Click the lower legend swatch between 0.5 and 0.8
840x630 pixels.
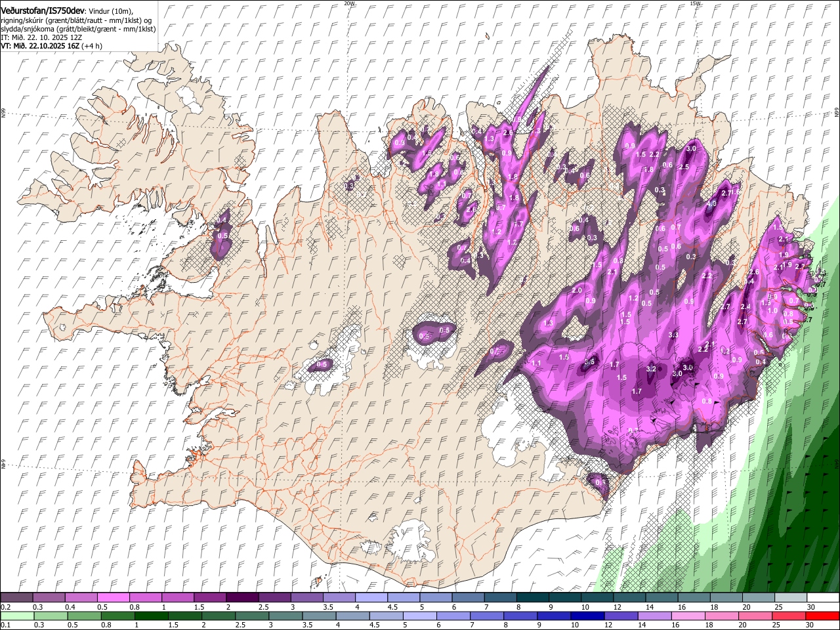(x=85, y=616)
